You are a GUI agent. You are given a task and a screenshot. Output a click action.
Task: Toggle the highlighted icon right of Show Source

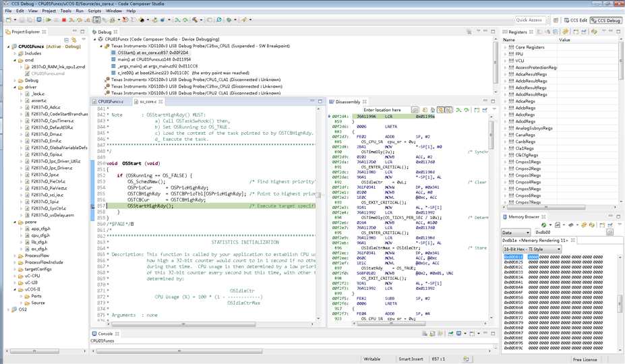coord(448,110)
